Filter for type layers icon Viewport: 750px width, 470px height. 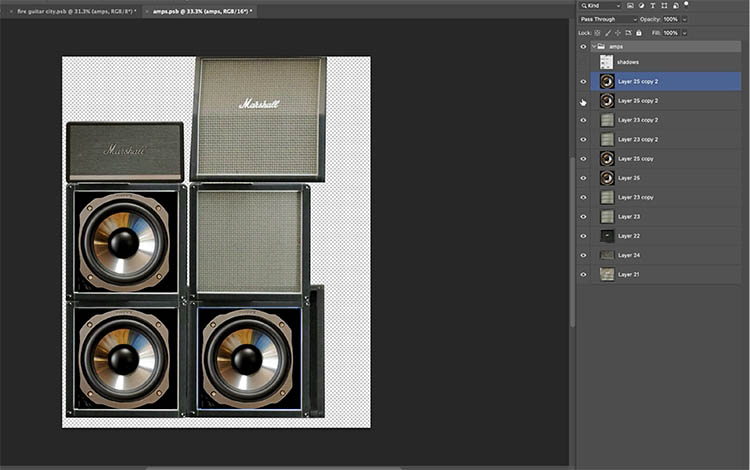tap(652, 6)
